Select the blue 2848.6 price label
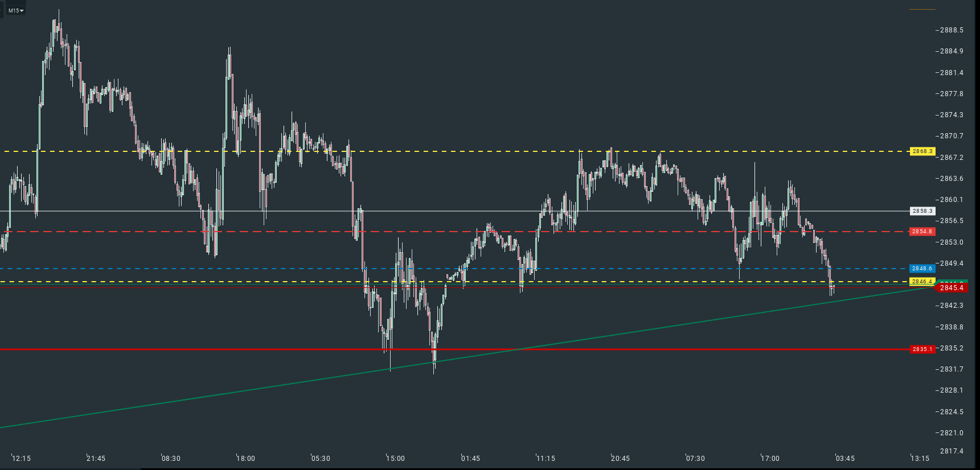Screen dimensions: 980x470 tap(922, 269)
